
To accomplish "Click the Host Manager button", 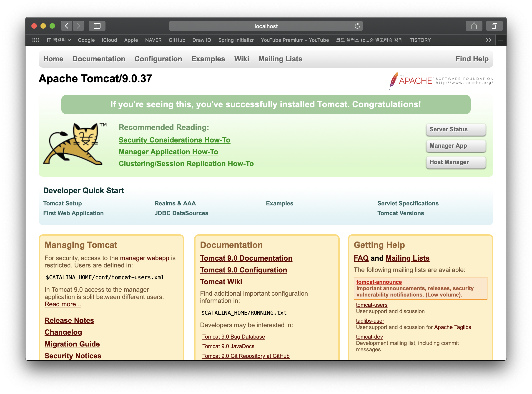I will pos(455,162).
